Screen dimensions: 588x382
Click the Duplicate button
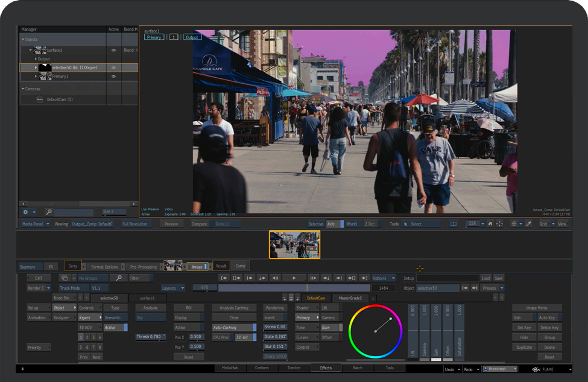523,347
